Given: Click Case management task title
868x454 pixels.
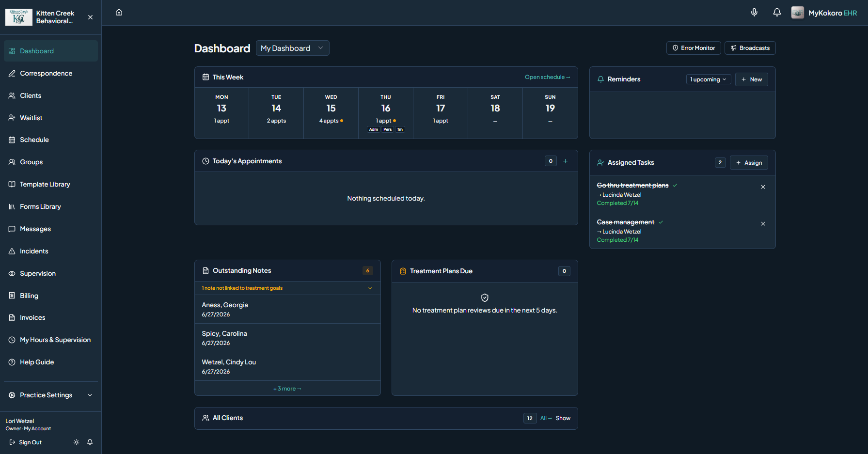Looking at the screenshot, I should [625, 222].
